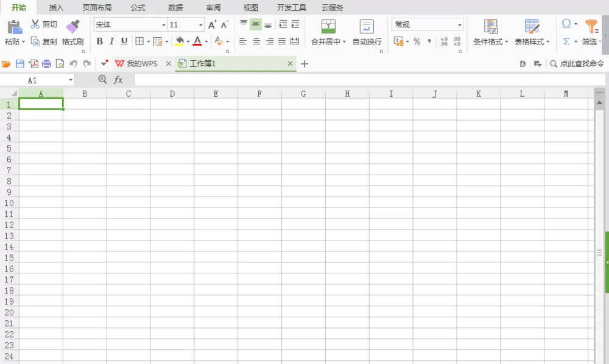Click the currency format icon
Image resolution: width=609 pixels, height=364 pixels.
tap(399, 41)
